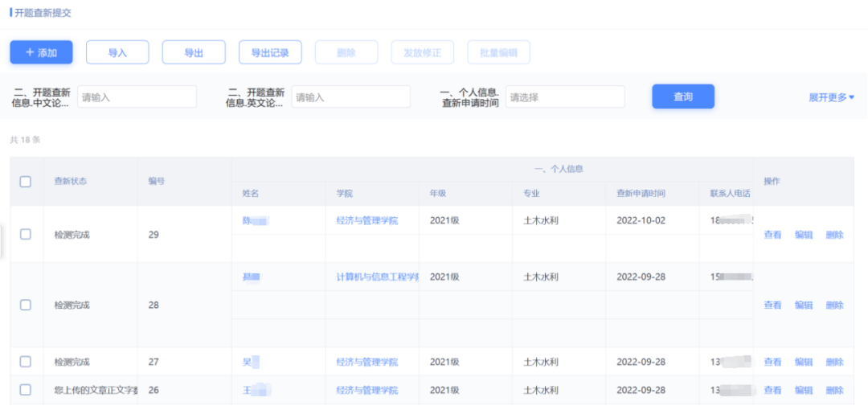Click 检测完成 status in row 29
This screenshot has width=868, height=414.
coord(72,235)
